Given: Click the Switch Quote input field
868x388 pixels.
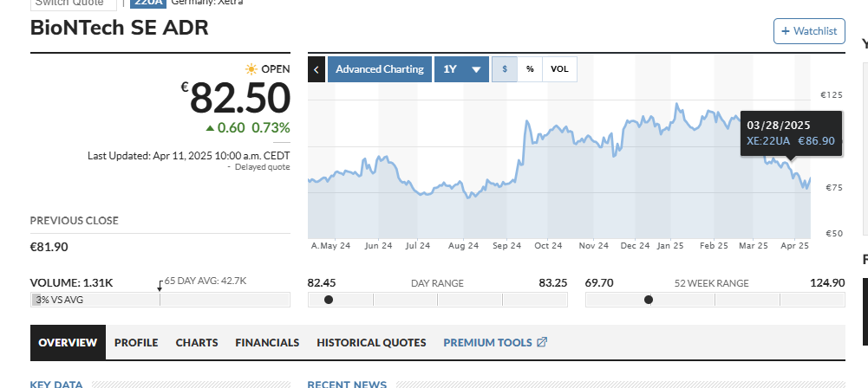Looking at the screenshot, I should pos(74,3).
